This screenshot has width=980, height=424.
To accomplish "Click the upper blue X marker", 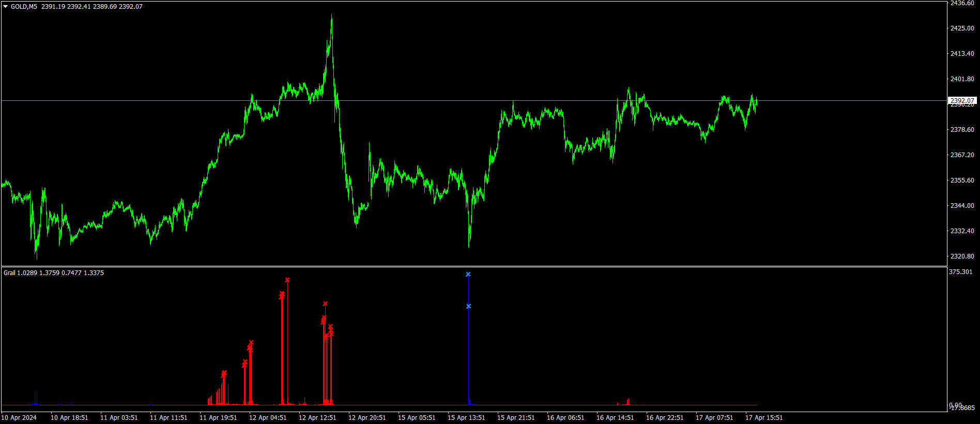I will click(468, 275).
